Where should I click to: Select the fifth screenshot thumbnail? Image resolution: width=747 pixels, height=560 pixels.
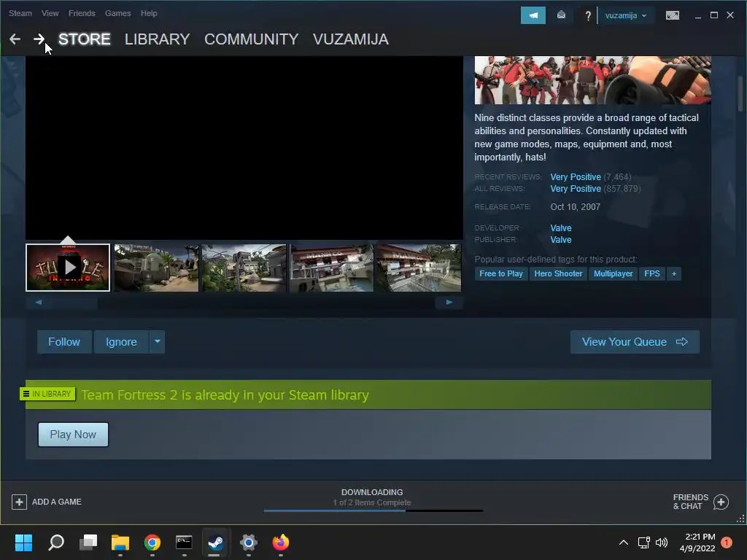click(x=419, y=268)
